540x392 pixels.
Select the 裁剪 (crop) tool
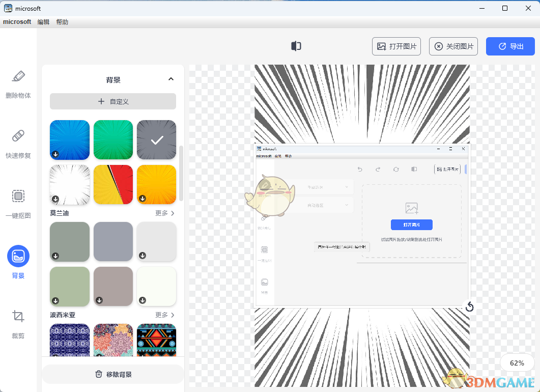pos(18,322)
